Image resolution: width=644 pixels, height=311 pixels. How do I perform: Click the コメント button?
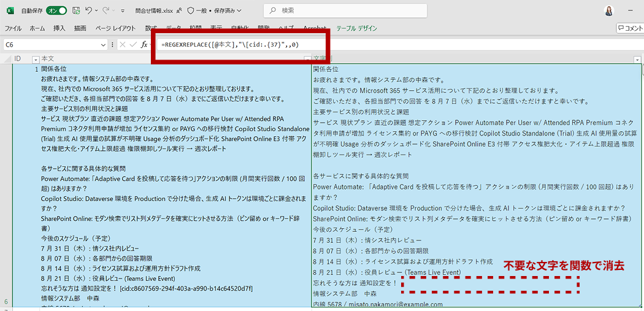(x=630, y=28)
